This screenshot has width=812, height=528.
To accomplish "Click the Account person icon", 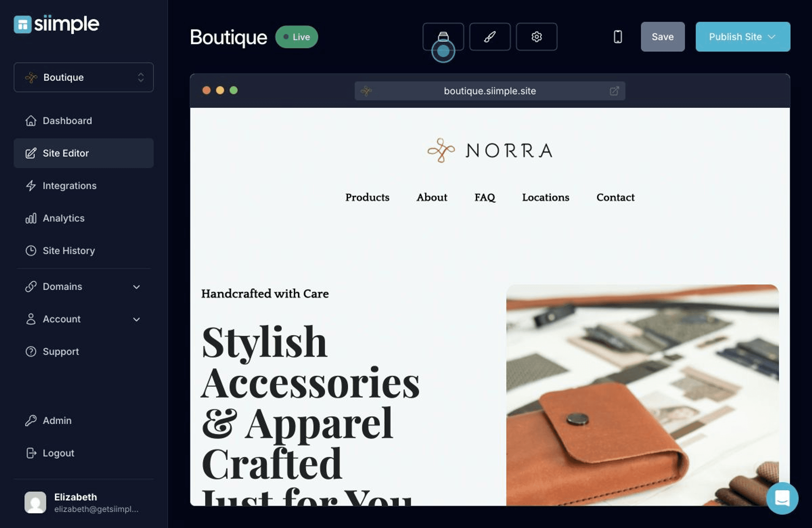I will tap(31, 319).
